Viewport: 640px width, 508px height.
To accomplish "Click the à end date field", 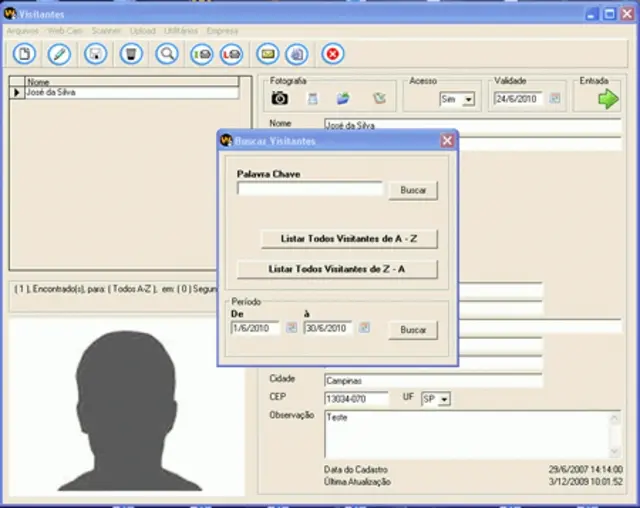I will [x=328, y=328].
